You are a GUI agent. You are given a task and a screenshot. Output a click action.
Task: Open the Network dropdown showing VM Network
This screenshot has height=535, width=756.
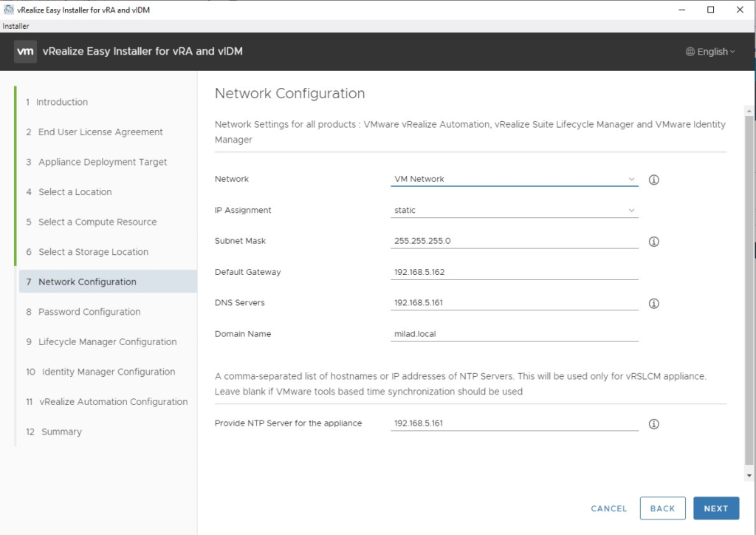(515, 179)
